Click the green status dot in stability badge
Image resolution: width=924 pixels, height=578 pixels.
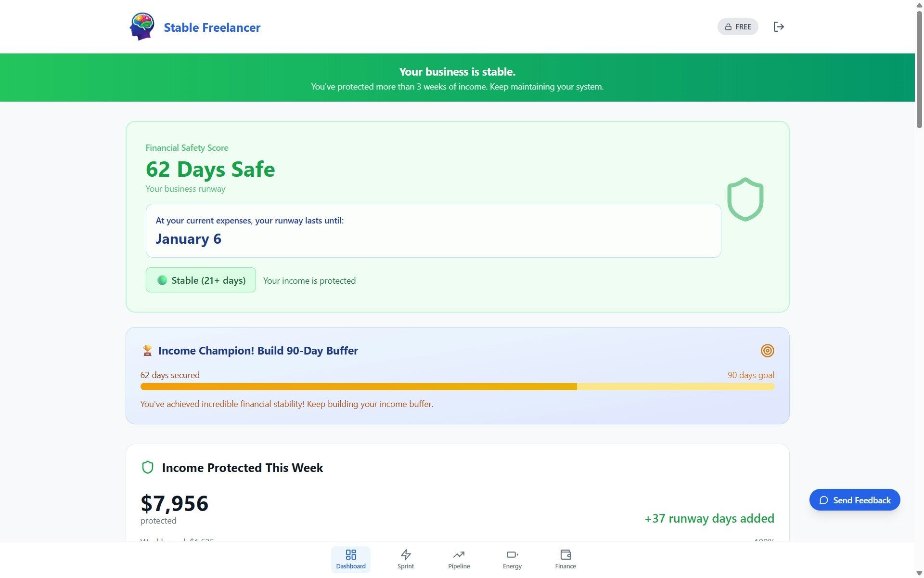tap(162, 280)
